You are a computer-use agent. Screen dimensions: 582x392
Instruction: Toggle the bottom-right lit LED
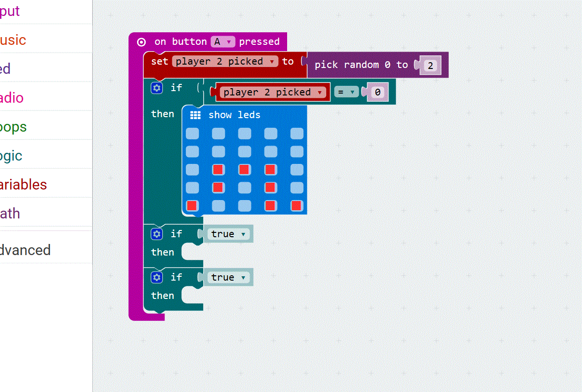(296, 206)
